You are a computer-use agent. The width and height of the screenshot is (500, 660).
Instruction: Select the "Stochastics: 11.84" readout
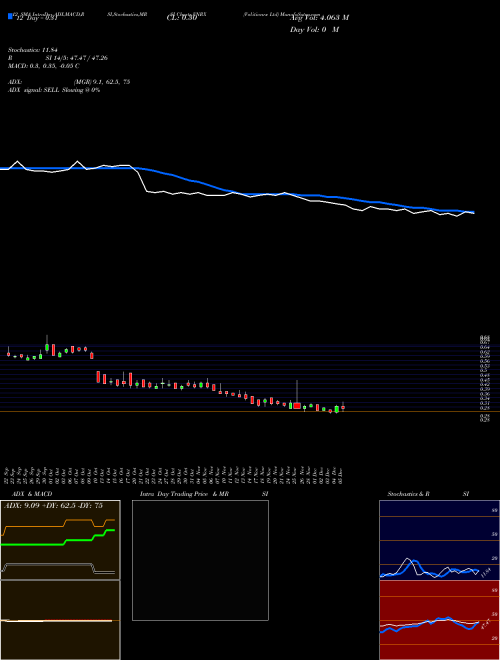pyautogui.click(x=32, y=50)
